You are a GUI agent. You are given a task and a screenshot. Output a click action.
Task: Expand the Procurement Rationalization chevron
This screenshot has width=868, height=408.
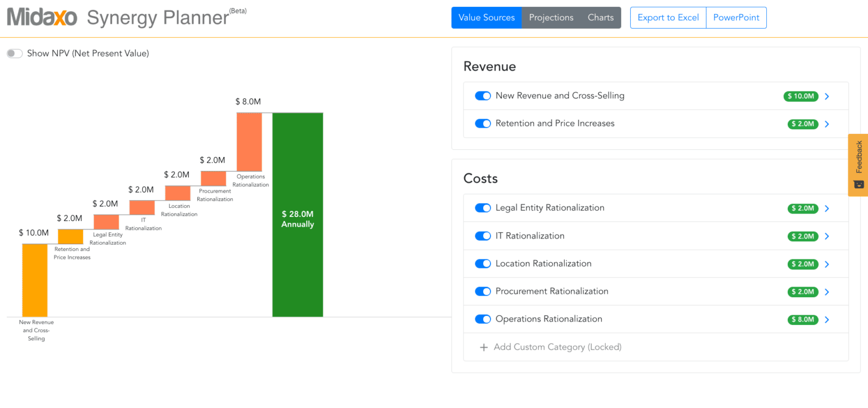pos(827,292)
